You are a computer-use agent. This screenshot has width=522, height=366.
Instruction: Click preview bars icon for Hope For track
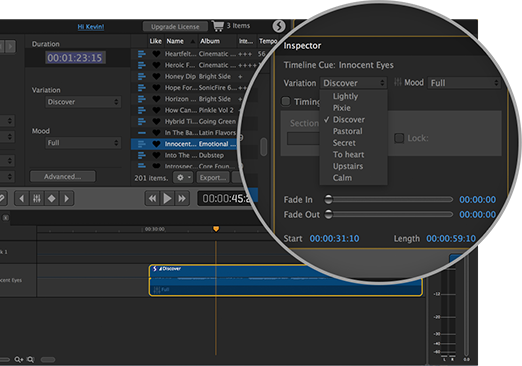(142, 88)
